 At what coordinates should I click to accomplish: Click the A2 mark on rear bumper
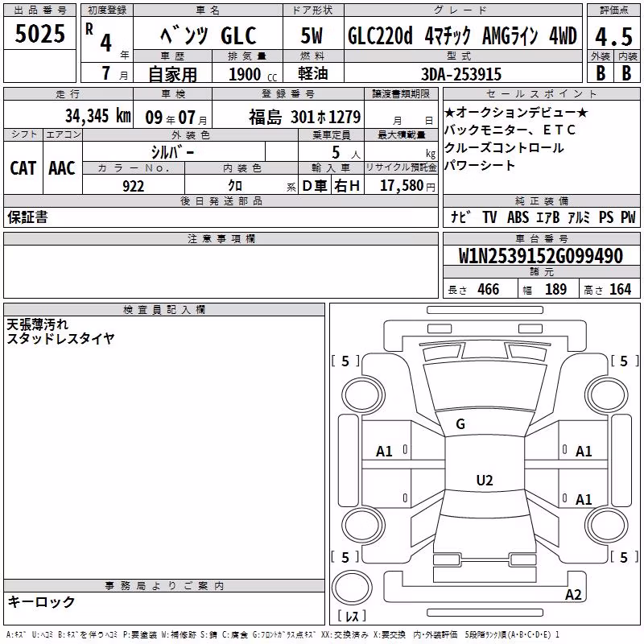tap(573, 595)
